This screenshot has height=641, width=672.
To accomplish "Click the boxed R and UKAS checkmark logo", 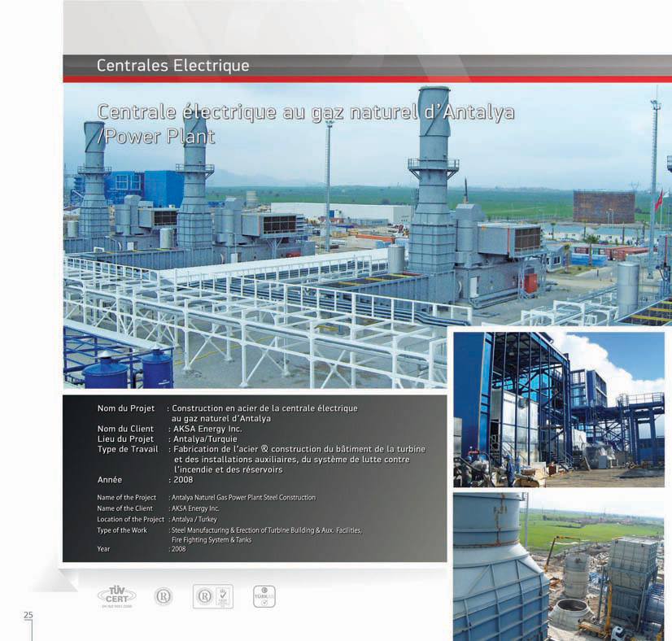I will tap(213, 596).
